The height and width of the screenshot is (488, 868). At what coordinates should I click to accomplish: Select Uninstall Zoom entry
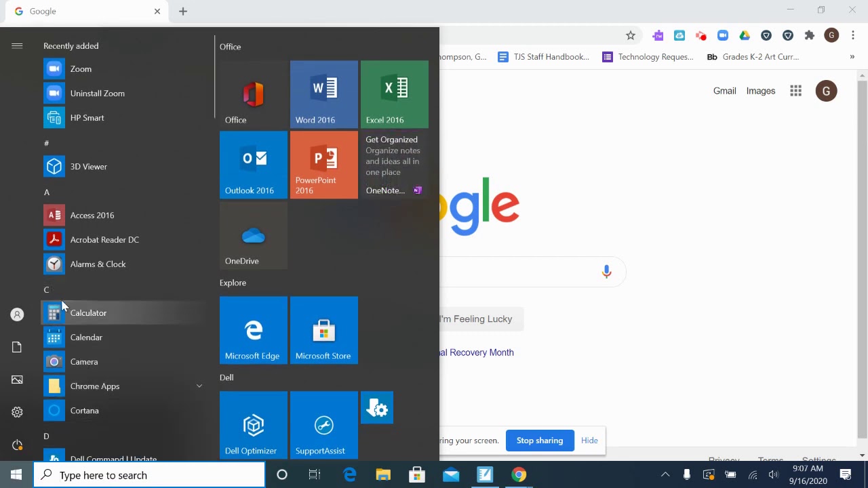click(122, 94)
